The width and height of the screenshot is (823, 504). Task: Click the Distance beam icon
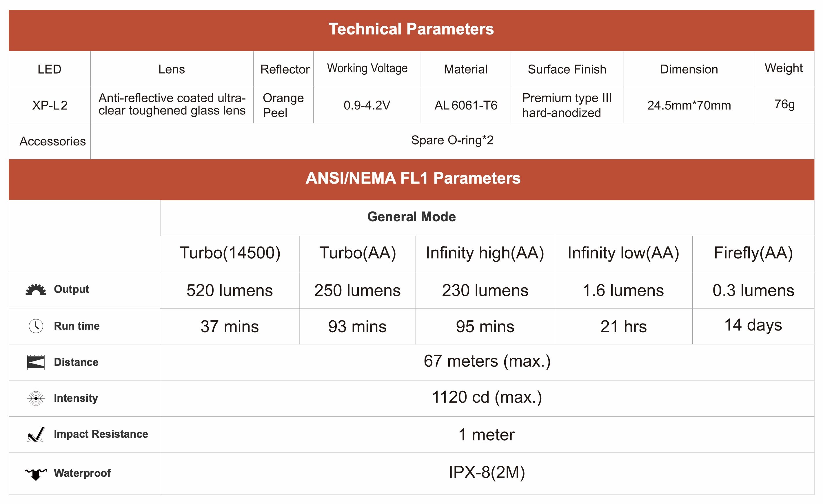pos(36,362)
